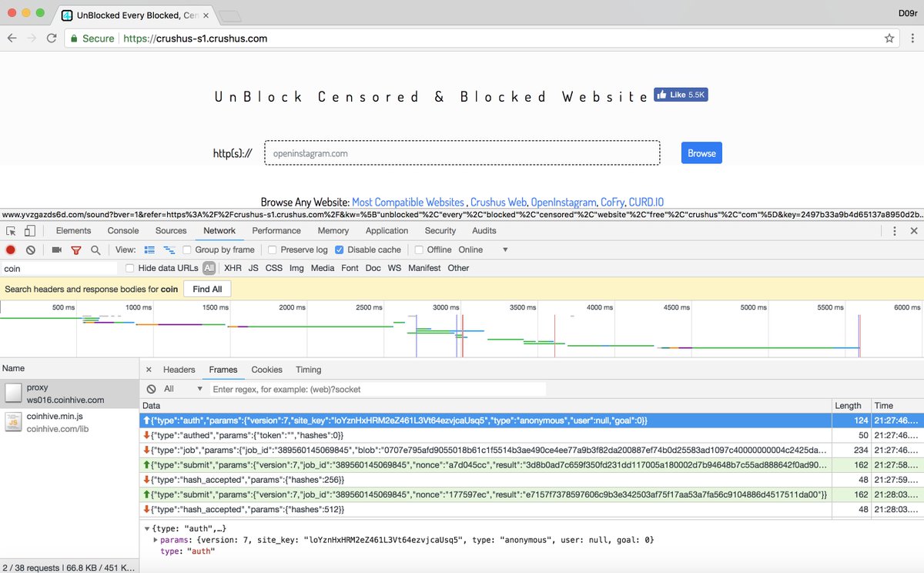Select the proxy ws016.coinhive.com request

69,394
